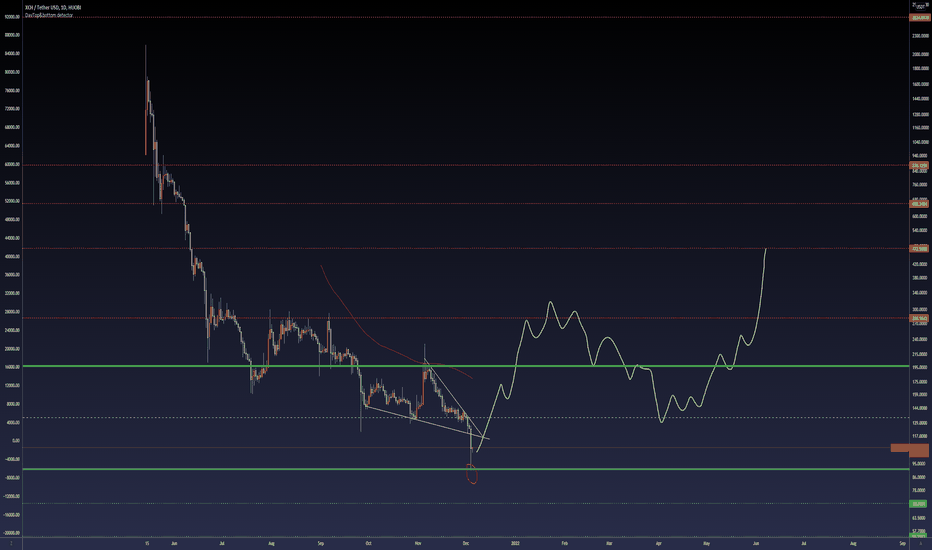Click the Nov label on the time axis
The height and width of the screenshot is (550, 932).
click(x=418, y=543)
